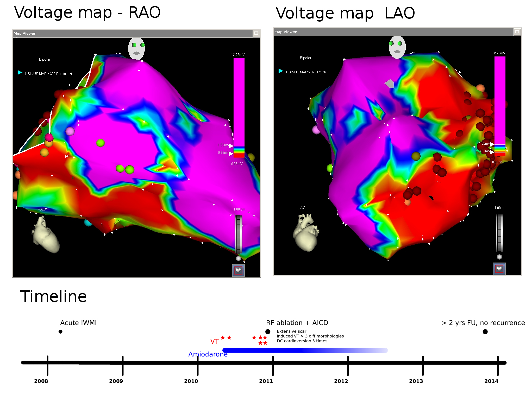The height and width of the screenshot is (402, 532).
Task: Click the 1.52mV upper threshold marker in RAO
Action: (x=231, y=146)
